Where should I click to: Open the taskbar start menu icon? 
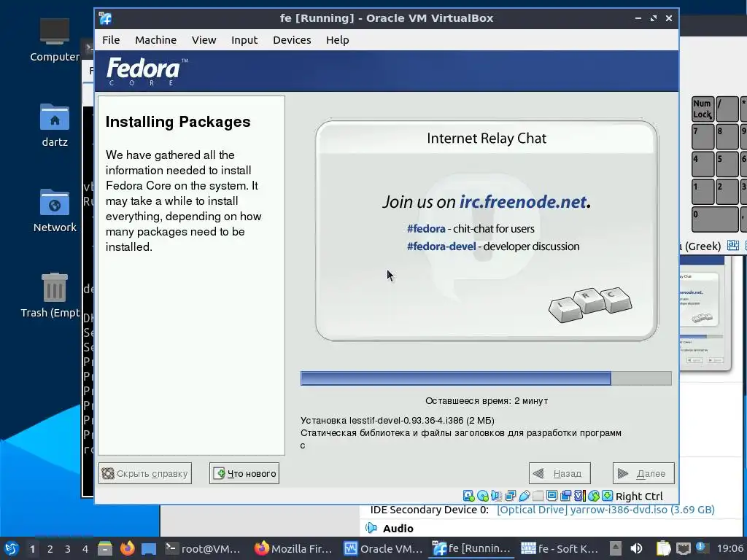point(12,548)
